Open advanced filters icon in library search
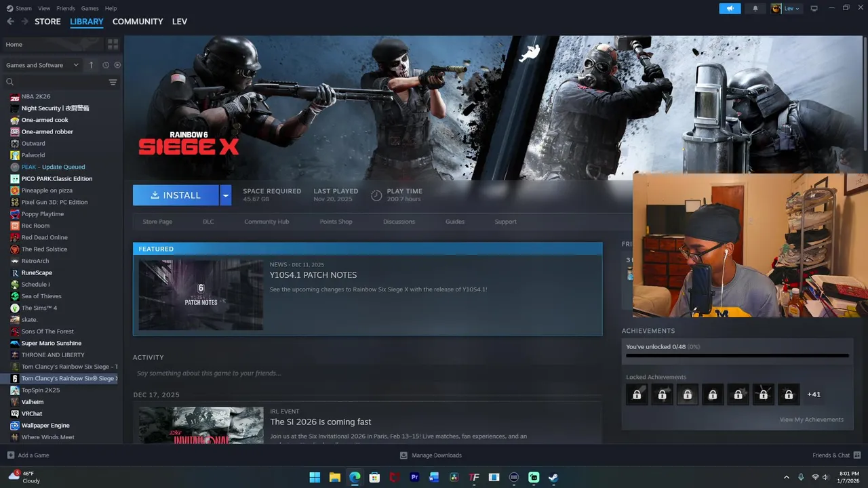868x488 pixels. point(113,82)
